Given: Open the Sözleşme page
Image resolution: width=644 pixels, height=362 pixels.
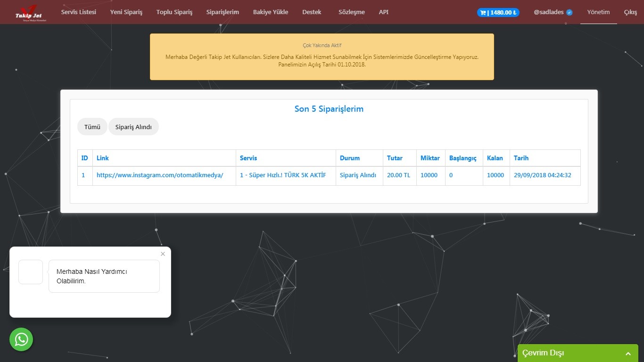Looking at the screenshot, I should pyautogui.click(x=351, y=12).
